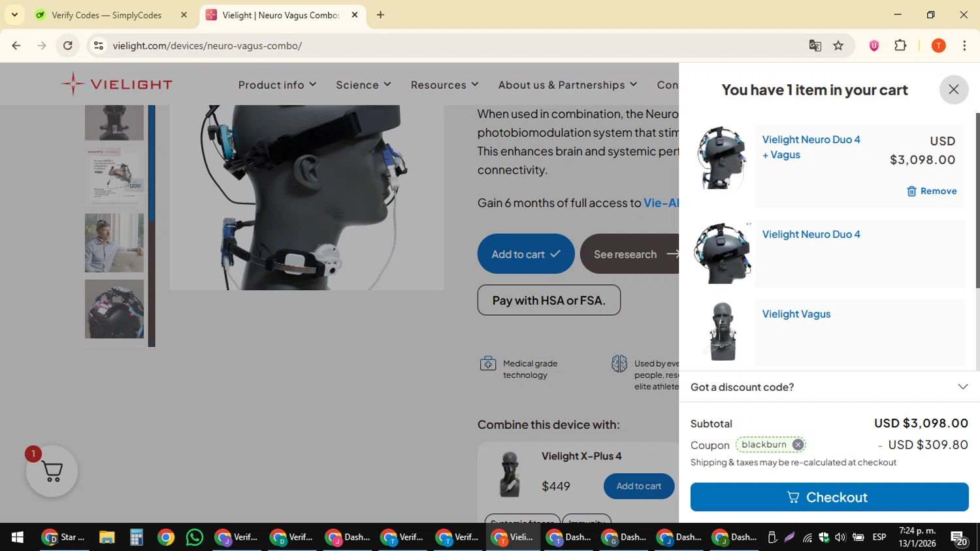Go back to previous page
This screenshot has height=551, width=980.
click(16, 46)
